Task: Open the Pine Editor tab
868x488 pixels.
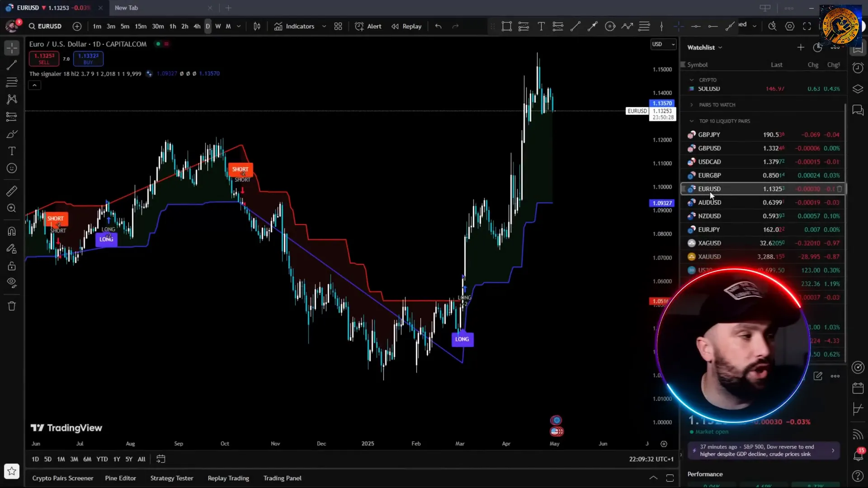Action: coord(120,478)
